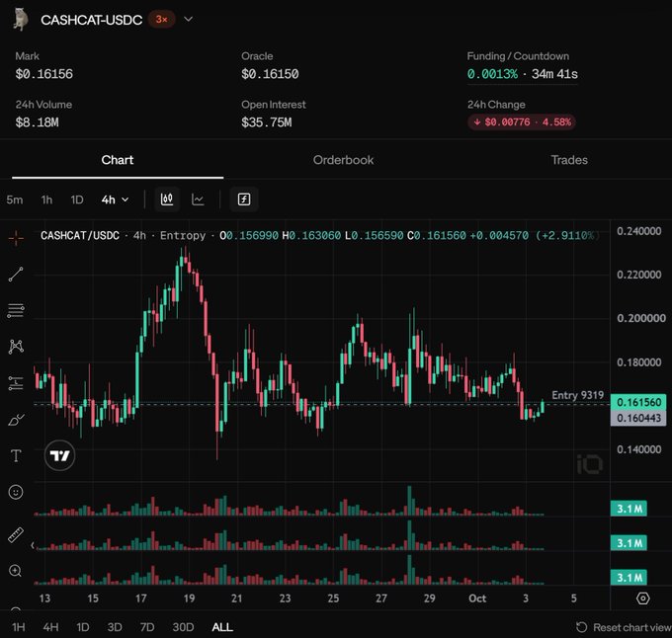
Task: Click the zoom in magnifier tool
Action: click(16, 571)
